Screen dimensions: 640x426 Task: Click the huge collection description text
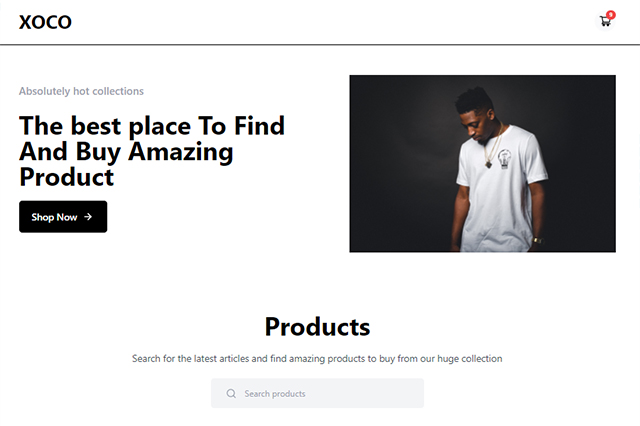tap(317, 358)
